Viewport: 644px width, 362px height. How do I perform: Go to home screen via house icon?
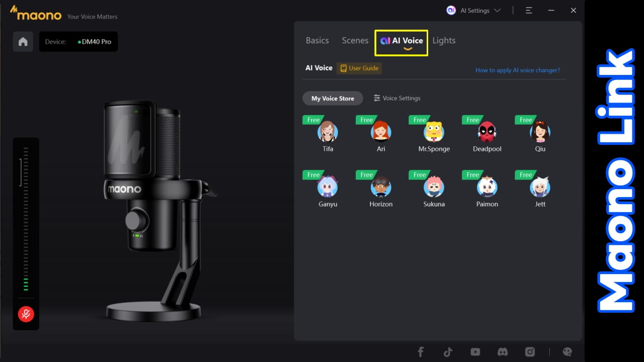[x=23, y=42]
